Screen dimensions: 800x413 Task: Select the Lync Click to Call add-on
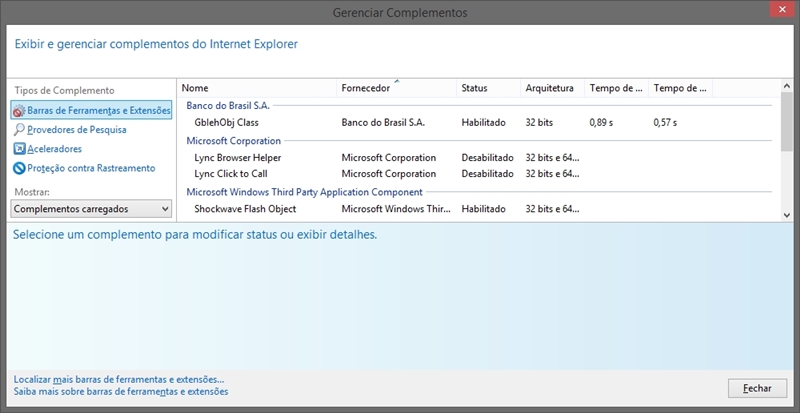230,174
